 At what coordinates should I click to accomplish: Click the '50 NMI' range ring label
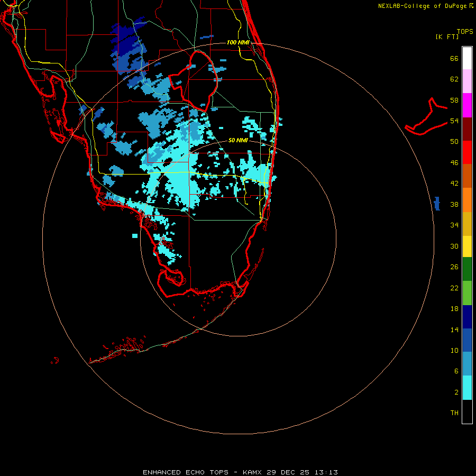point(238,140)
